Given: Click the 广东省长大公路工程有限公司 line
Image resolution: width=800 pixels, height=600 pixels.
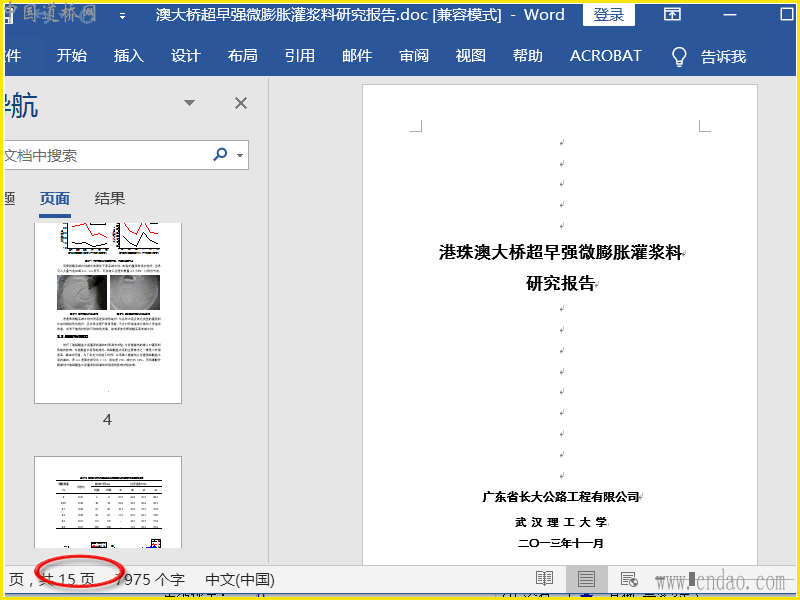Looking at the screenshot, I should tap(561, 496).
